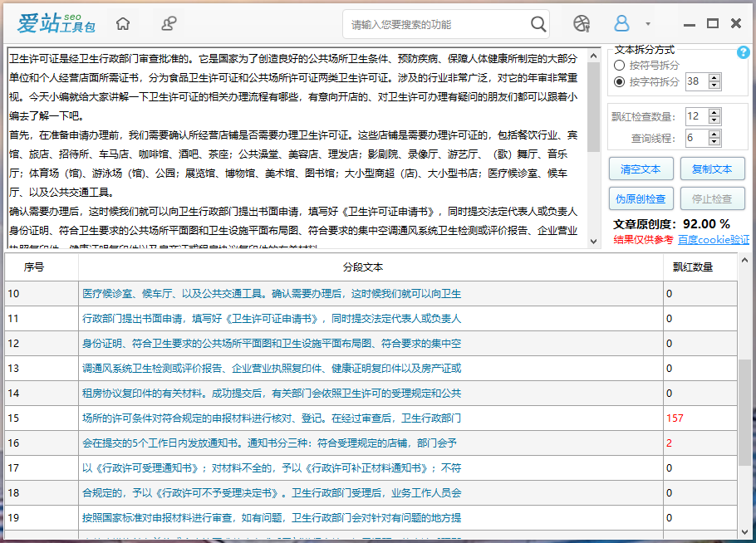The image size is (756, 543).
Task: Click down arrow of results table scrollbar
Action: [x=744, y=532]
